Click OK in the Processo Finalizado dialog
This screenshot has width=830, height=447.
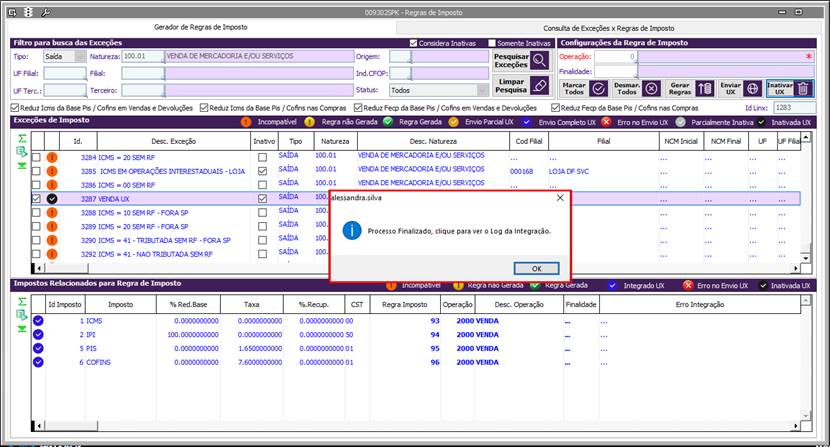(537, 268)
